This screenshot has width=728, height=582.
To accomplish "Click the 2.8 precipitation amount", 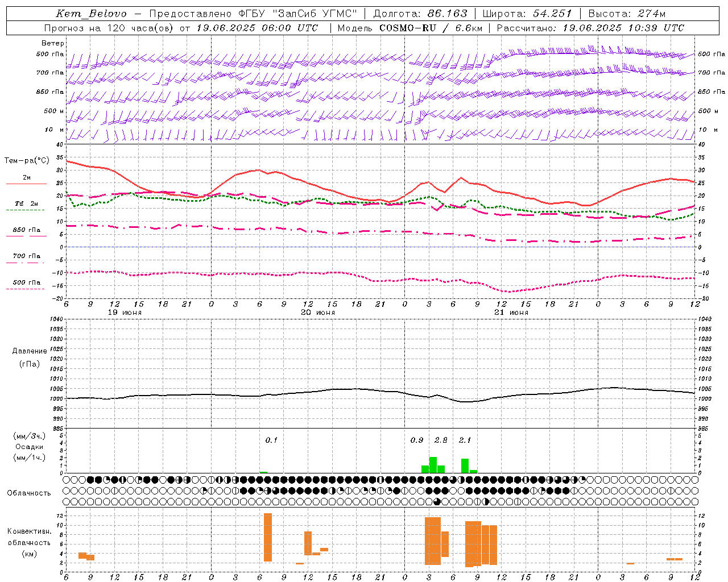I will coord(441,440).
